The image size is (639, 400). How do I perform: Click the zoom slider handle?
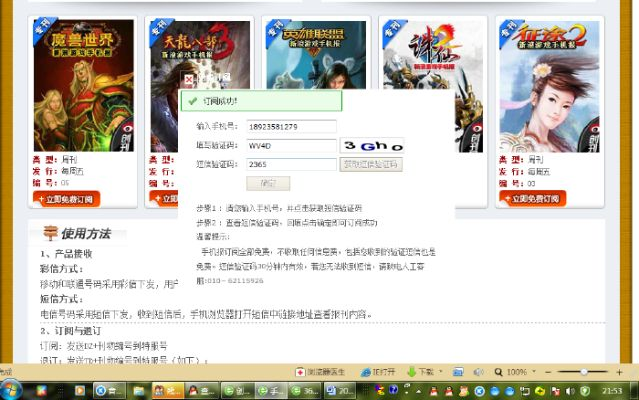point(584,372)
